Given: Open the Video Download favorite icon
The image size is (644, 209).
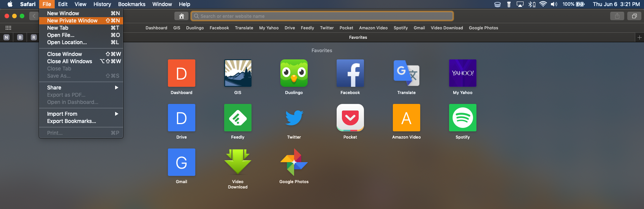Looking at the screenshot, I should click(238, 162).
